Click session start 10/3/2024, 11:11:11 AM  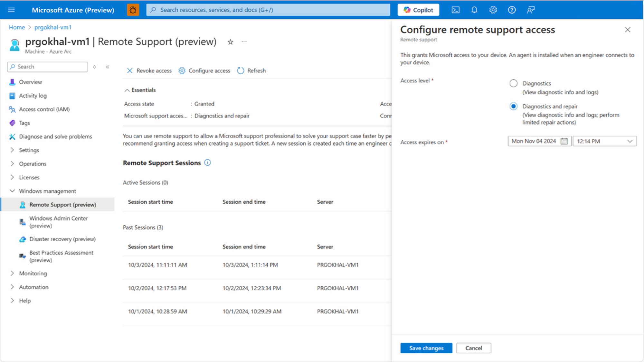157,265
